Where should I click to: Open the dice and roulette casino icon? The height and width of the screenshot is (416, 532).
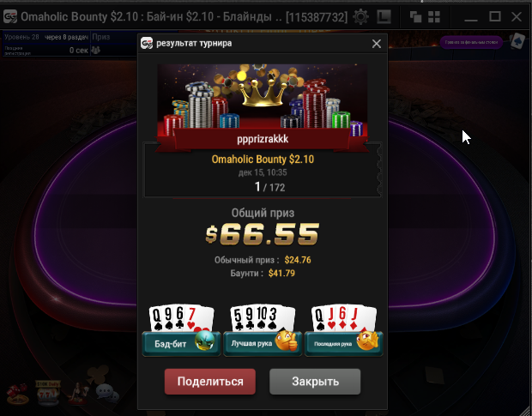[18, 395]
